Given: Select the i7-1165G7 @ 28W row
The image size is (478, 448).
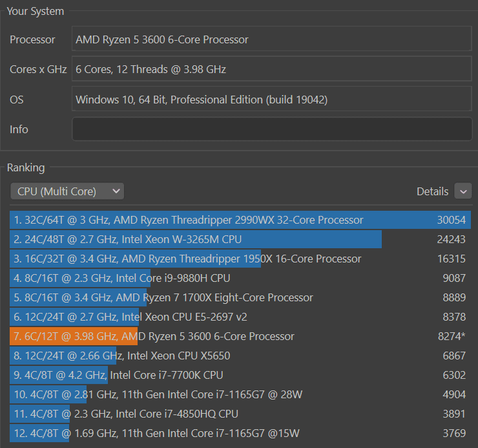Looking at the screenshot, I should click(x=240, y=394).
